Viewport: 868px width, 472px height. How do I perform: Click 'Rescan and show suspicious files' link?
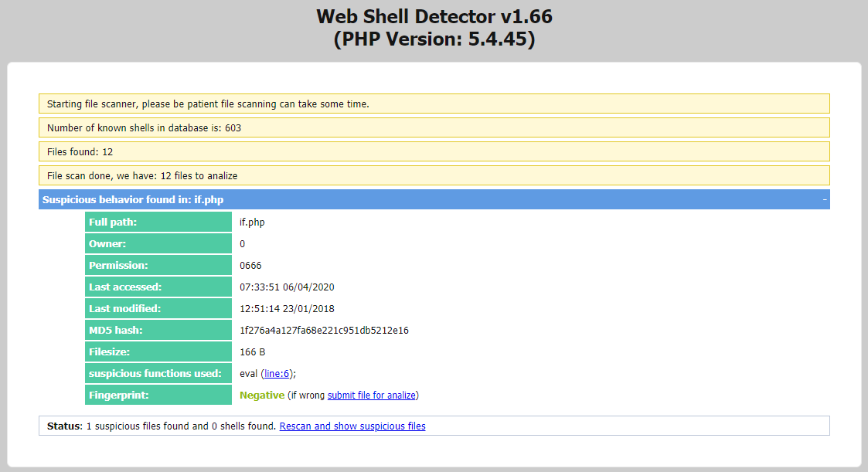(x=352, y=426)
